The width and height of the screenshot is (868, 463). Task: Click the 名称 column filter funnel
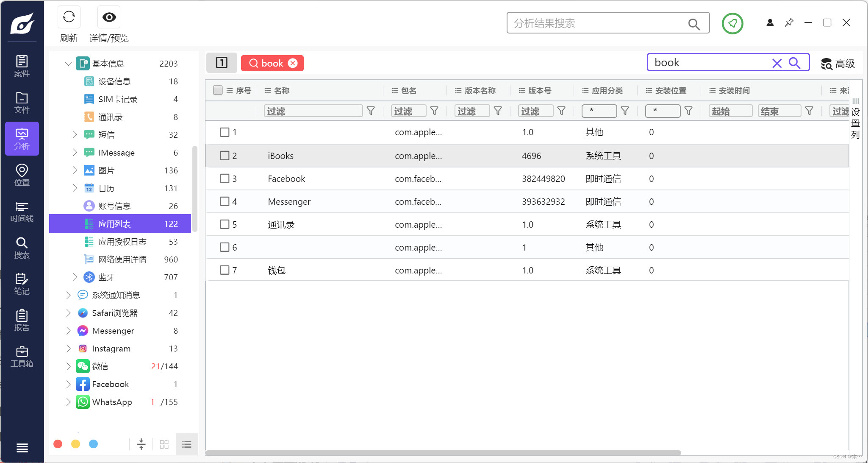[371, 111]
